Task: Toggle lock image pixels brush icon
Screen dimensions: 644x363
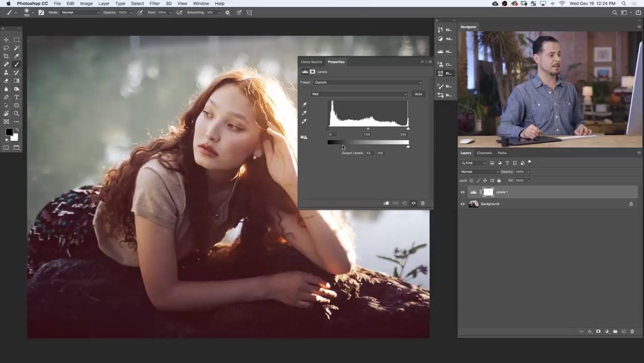Action: [478, 180]
